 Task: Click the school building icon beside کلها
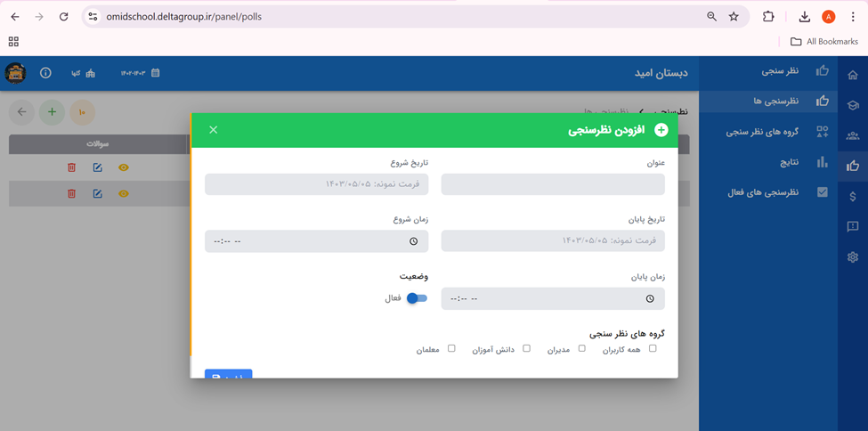pos(90,73)
